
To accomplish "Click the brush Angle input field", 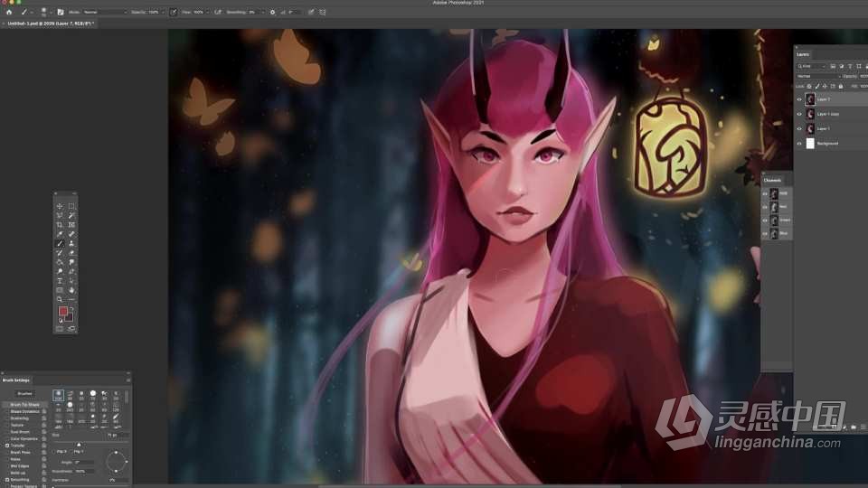I will [83, 462].
